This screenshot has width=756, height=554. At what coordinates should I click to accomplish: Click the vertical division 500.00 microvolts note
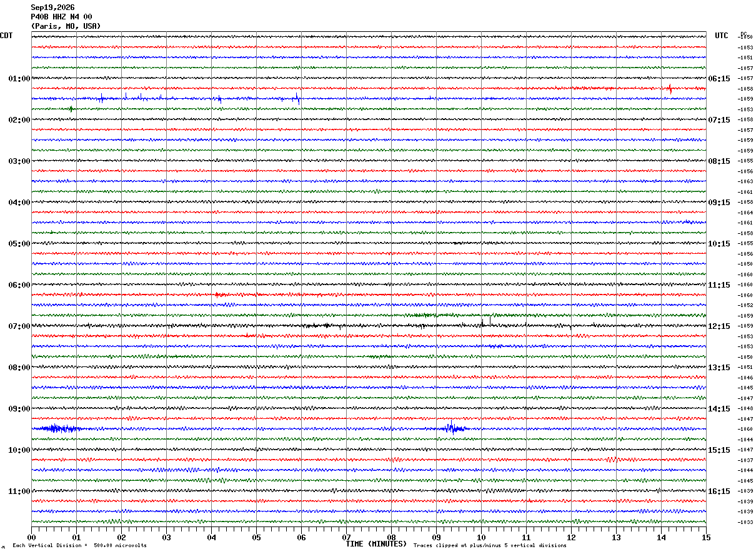80,546
